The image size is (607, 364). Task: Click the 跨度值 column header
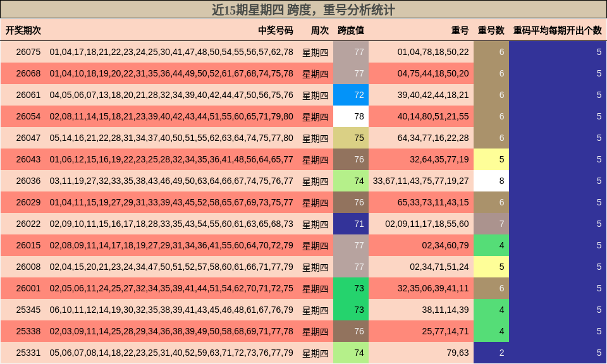point(351,28)
